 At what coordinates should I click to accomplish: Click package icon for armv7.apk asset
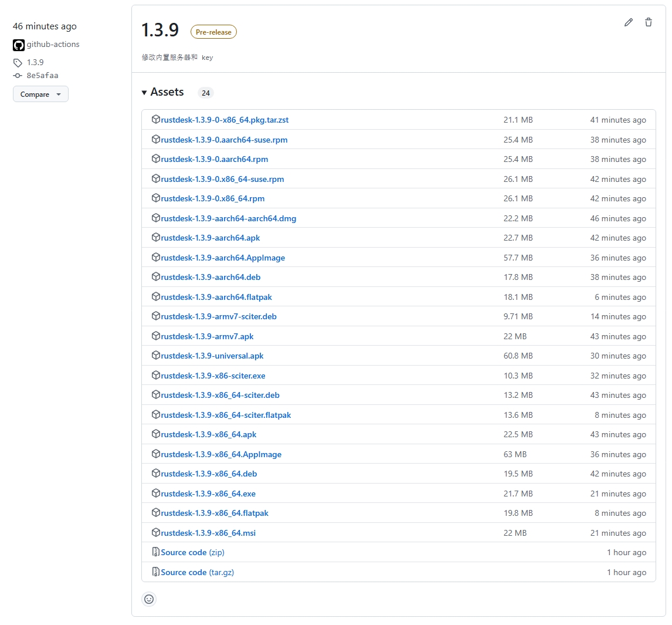click(x=156, y=336)
